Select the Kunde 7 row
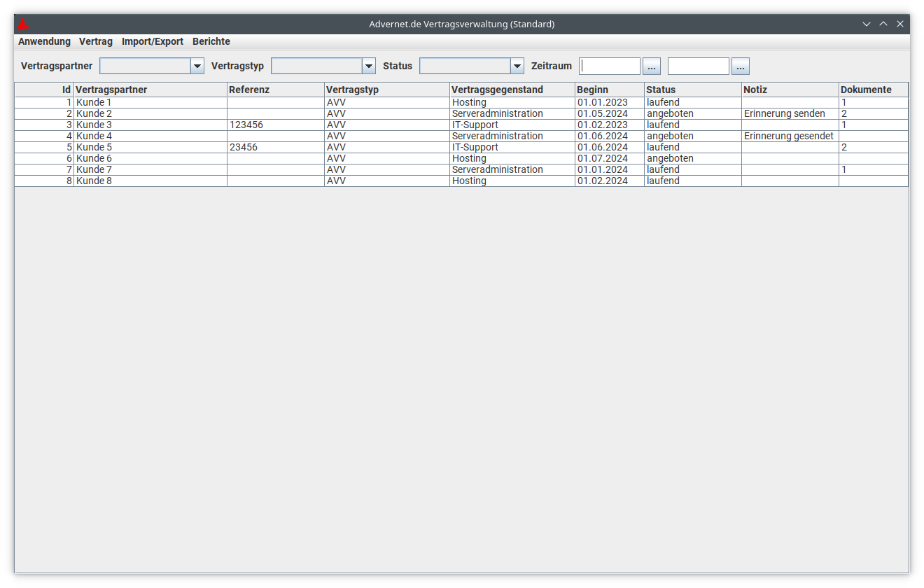The height and width of the screenshot is (588, 924). coord(461,169)
